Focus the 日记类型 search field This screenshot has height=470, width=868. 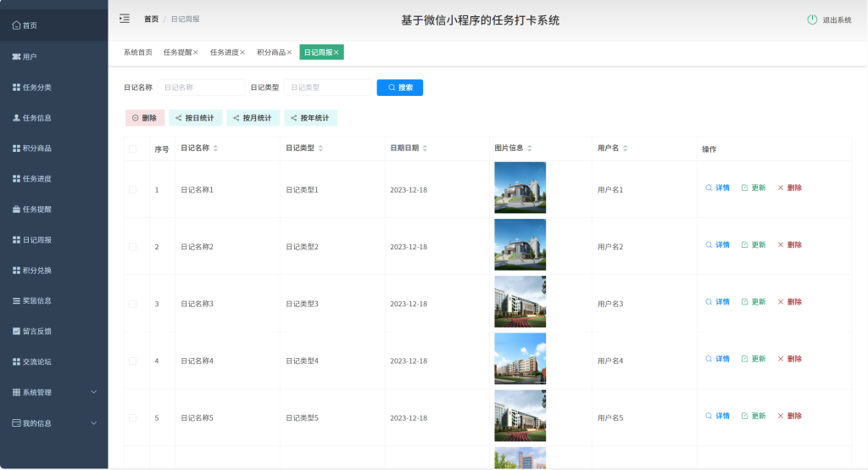tap(328, 87)
